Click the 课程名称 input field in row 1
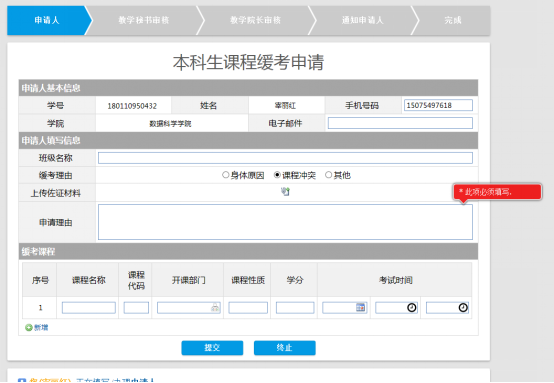The image size is (554, 383). tap(89, 307)
